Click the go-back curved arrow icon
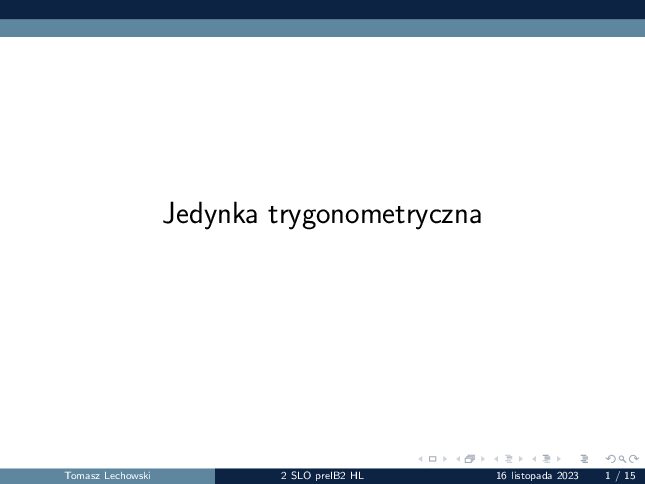Image resolution: width=645 pixels, height=484 pixels. point(611,459)
